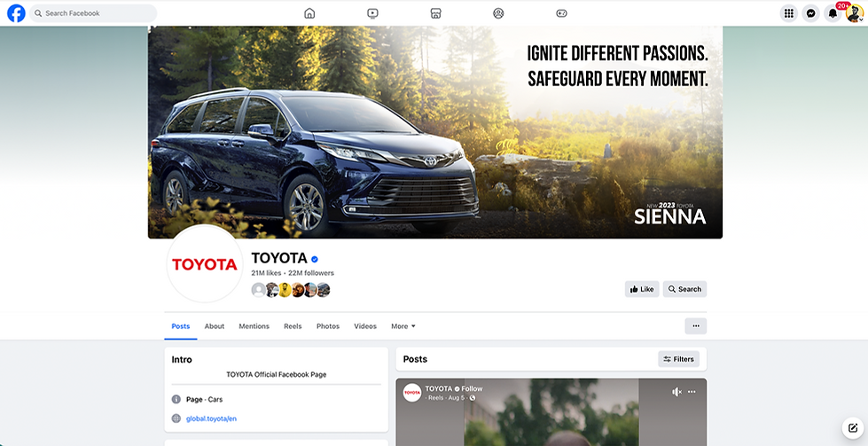The width and height of the screenshot is (868, 446).
Task: Select the Posts tab
Action: tap(181, 326)
